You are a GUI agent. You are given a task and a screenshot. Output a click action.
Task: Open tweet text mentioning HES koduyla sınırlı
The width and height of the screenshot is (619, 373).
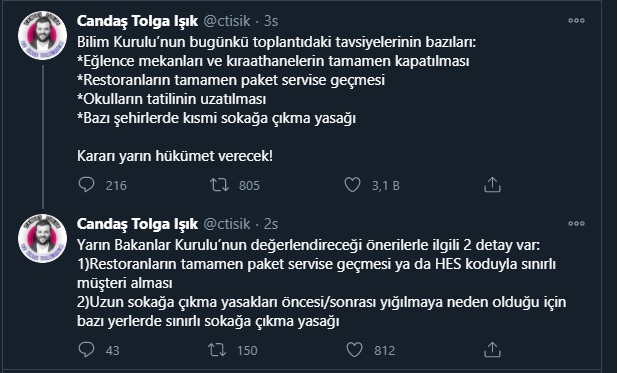[x=322, y=283]
